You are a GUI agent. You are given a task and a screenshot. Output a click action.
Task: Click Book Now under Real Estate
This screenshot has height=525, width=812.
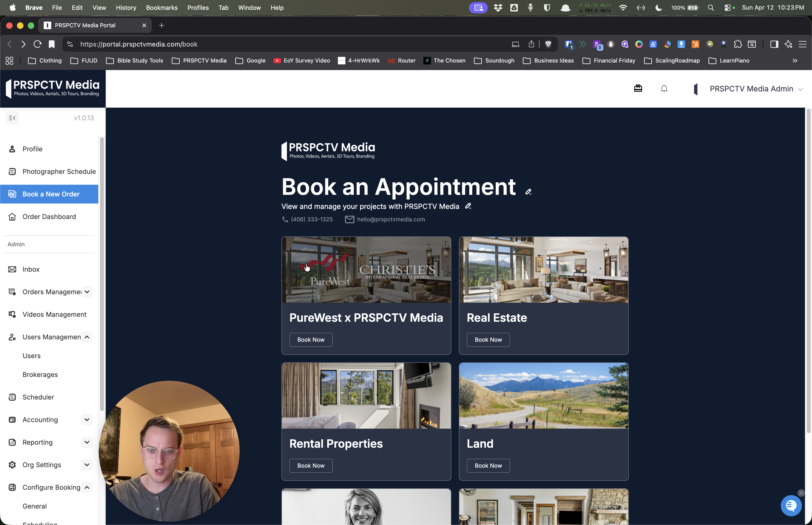click(x=488, y=340)
